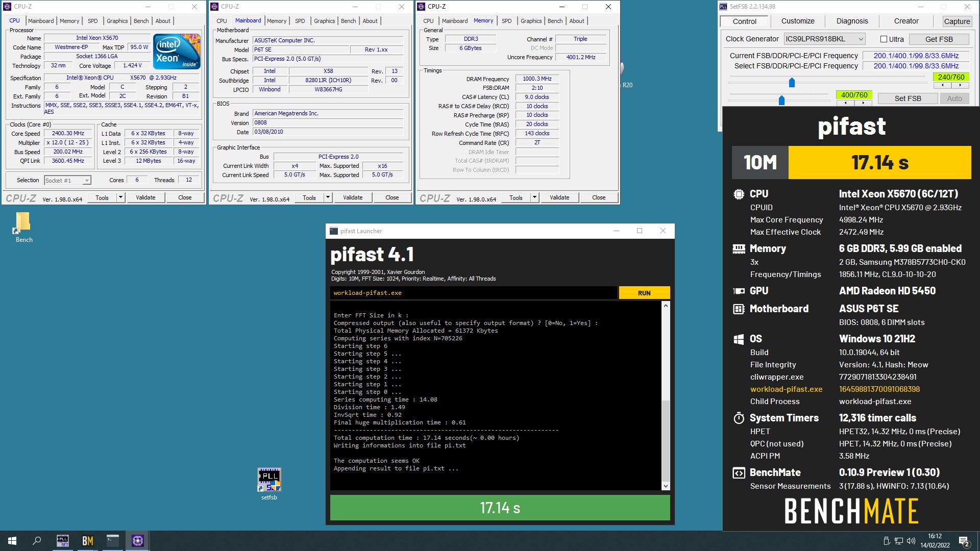Click the pifast console scrollbar thumb
This screenshot has height=551, width=980.
pyautogui.click(x=665, y=441)
